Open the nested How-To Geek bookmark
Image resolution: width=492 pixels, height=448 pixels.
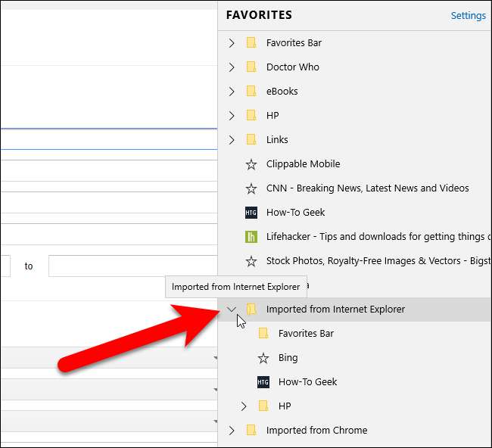point(307,382)
